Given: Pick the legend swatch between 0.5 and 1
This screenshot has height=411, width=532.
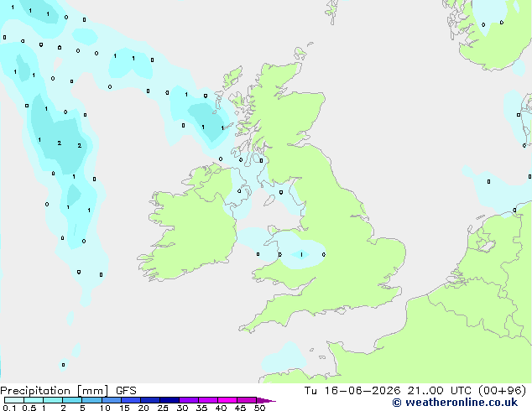Looking at the screenshot, I should [34, 400].
